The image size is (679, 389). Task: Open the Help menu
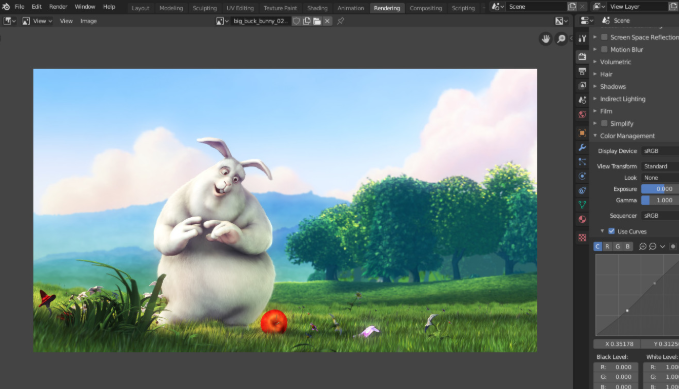click(109, 6)
